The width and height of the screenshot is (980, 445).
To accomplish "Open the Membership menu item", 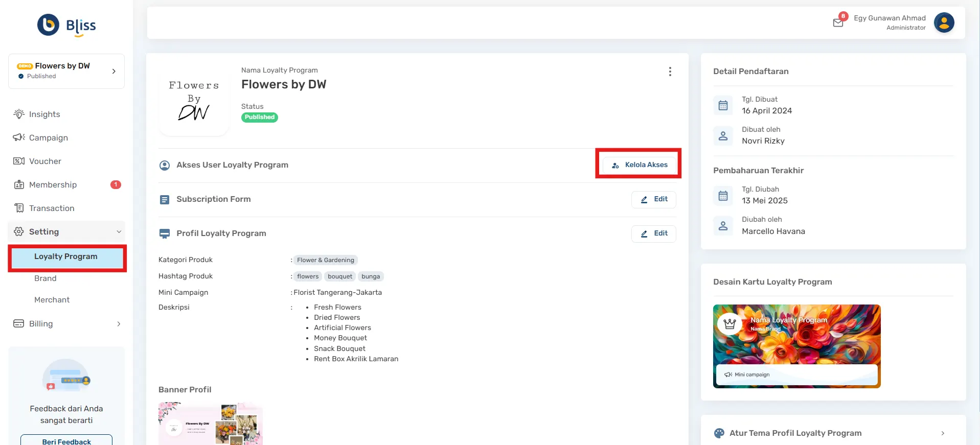I will [53, 184].
